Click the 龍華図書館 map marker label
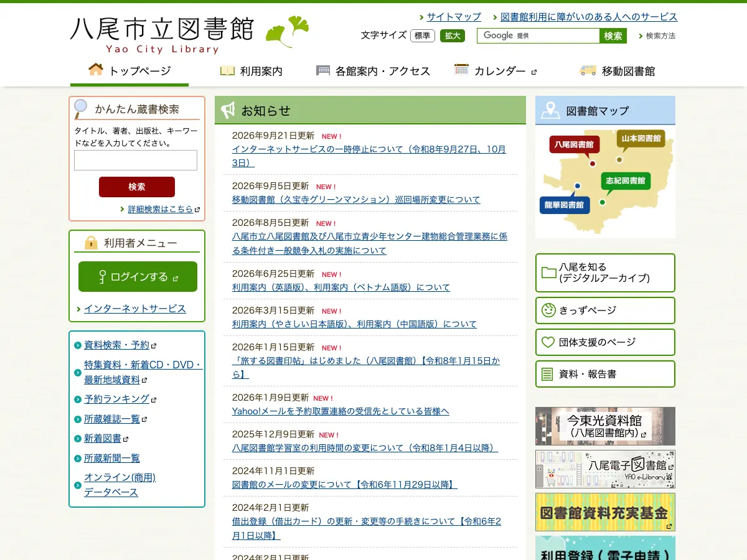 click(x=564, y=205)
